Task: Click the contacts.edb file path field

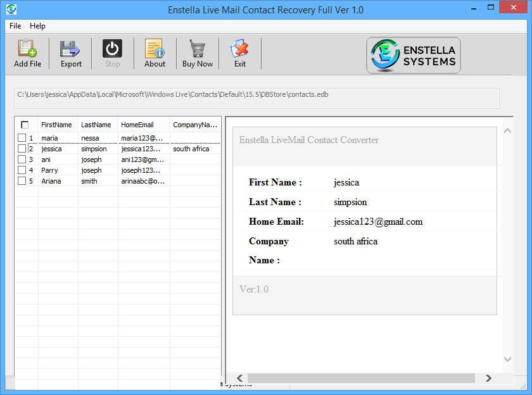Action: 256,98
